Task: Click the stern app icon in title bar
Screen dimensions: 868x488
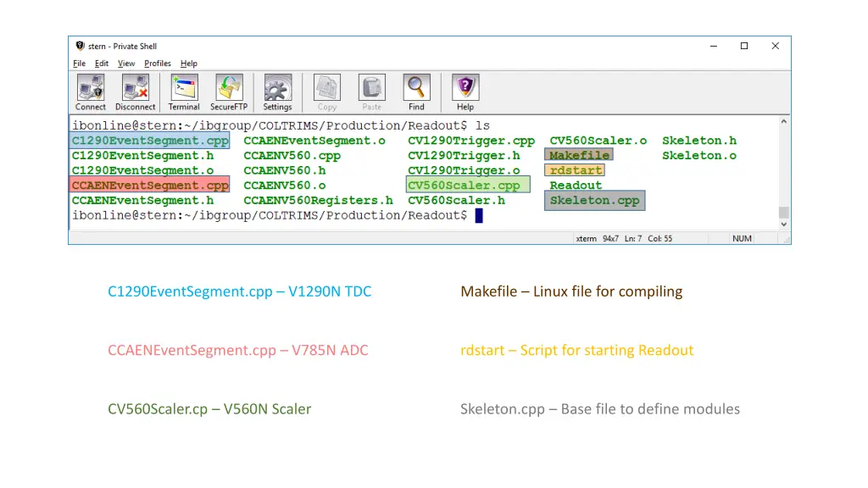Action: [81, 46]
